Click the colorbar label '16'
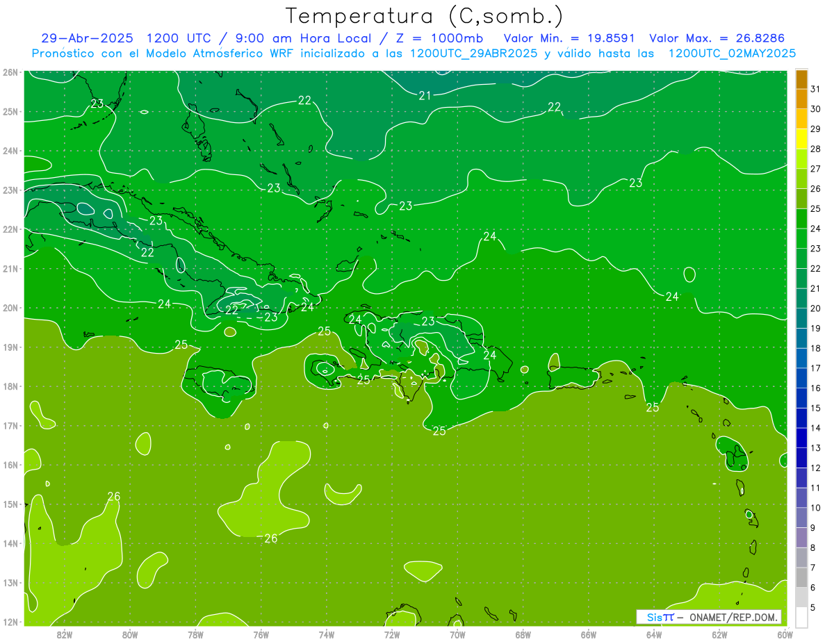Image resolution: width=834 pixels, height=644 pixels. tap(815, 388)
